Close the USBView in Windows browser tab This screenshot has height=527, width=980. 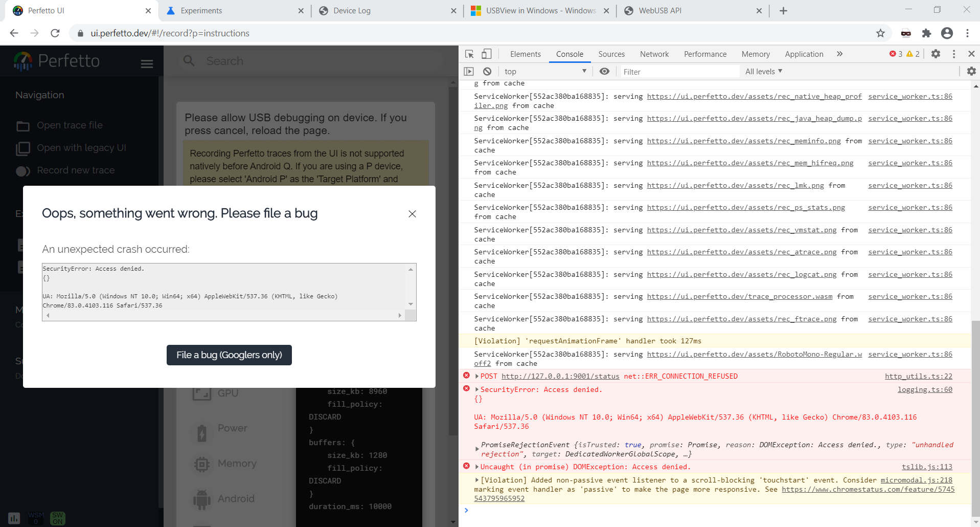click(x=606, y=11)
